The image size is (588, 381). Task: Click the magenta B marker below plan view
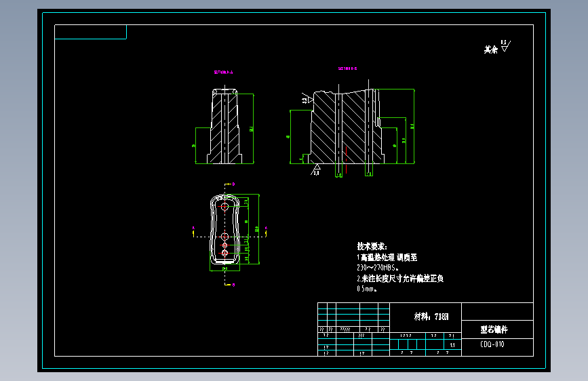pyautogui.click(x=233, y=285)
